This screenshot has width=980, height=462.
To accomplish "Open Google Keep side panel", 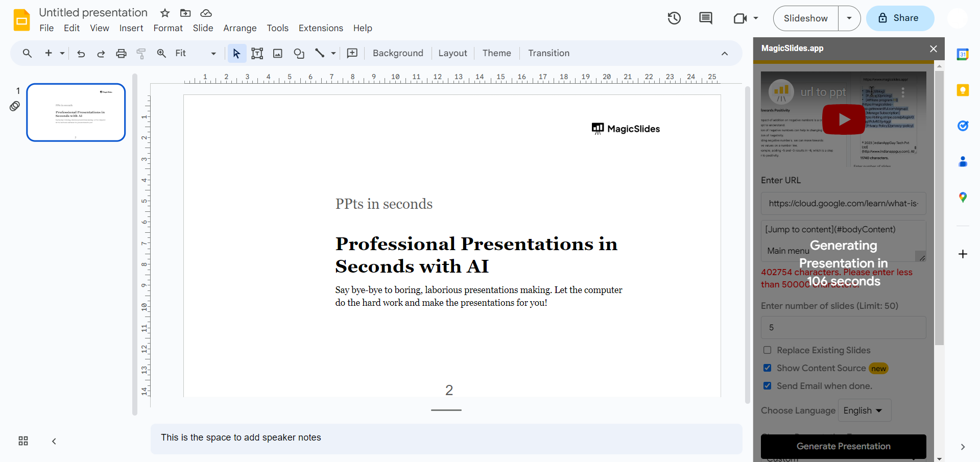I will coord(963,90).
